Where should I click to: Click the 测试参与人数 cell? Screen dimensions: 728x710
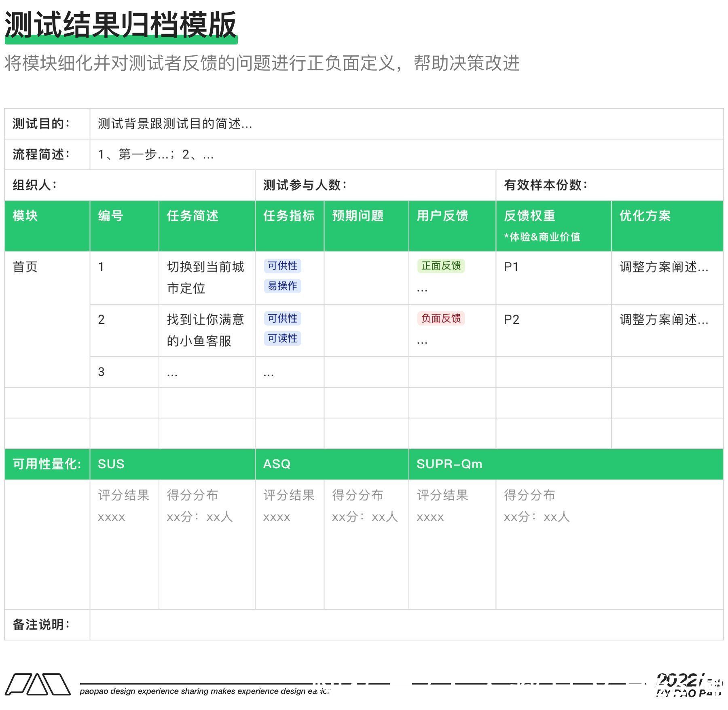tap(376, 185)
